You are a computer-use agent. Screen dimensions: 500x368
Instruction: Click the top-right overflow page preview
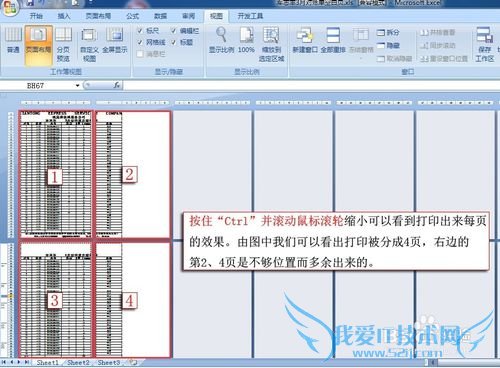(133, 175)
